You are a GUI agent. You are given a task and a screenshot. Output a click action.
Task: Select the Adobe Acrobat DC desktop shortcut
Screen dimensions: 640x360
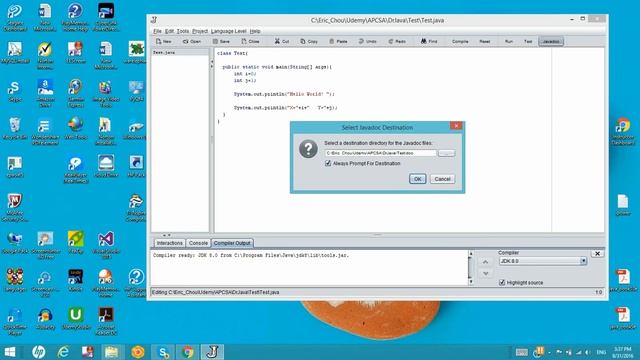pos(106,321)
